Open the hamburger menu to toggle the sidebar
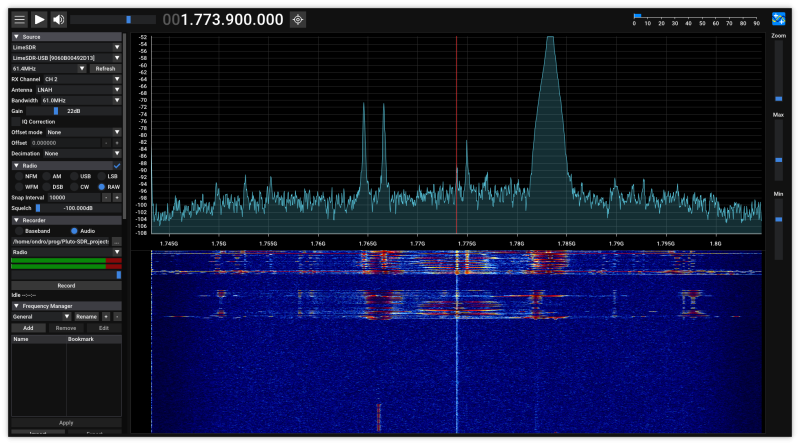This screenshot has width=800, height=445. point(19,20)
